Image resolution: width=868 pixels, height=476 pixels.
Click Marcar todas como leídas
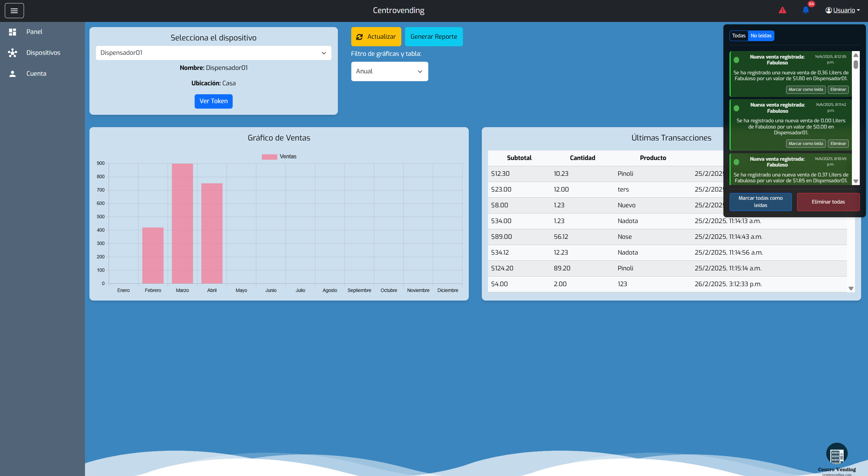(x=760, y=202)
